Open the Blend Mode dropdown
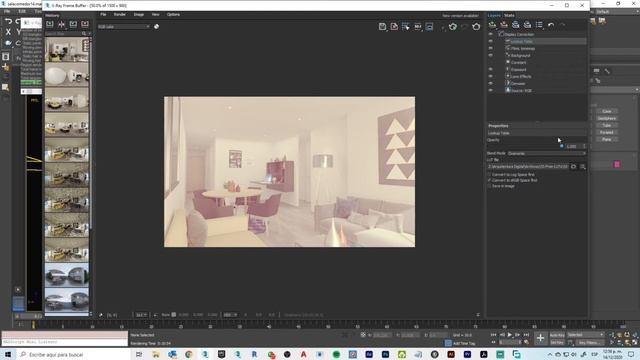Image resolution: width=640 pixels, height=360 pixels. tap(547, 153)
